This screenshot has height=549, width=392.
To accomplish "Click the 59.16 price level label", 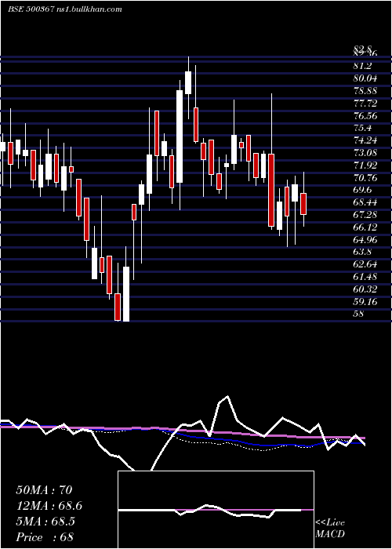I will click(x=365, y=302).
